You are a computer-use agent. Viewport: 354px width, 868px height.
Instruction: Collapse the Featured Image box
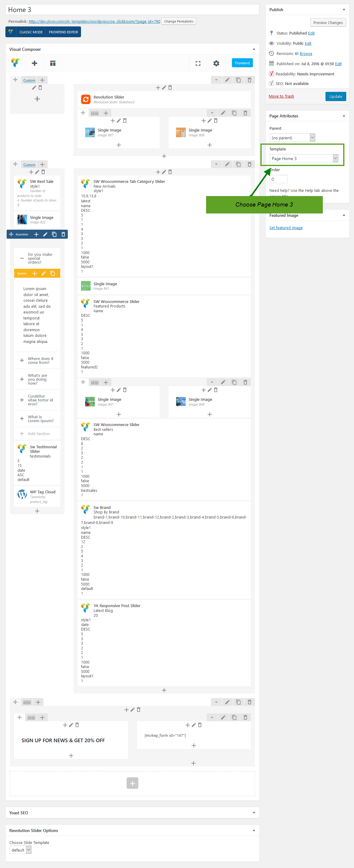[x=344, y=215]
